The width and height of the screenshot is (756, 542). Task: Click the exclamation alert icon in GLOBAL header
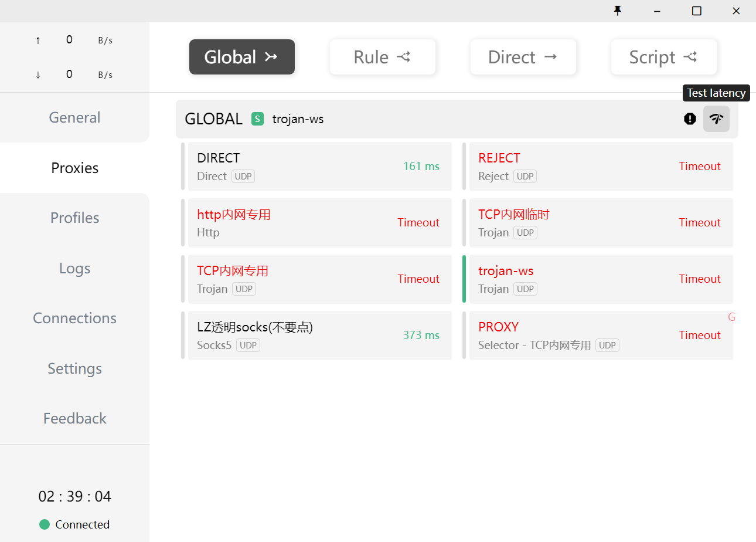[x=690, y=118]
